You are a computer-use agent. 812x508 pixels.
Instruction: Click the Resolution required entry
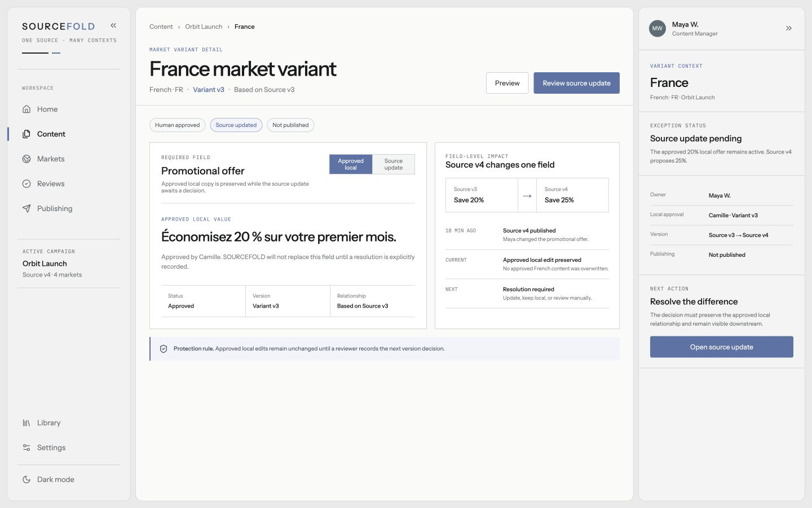coord(527,294)
